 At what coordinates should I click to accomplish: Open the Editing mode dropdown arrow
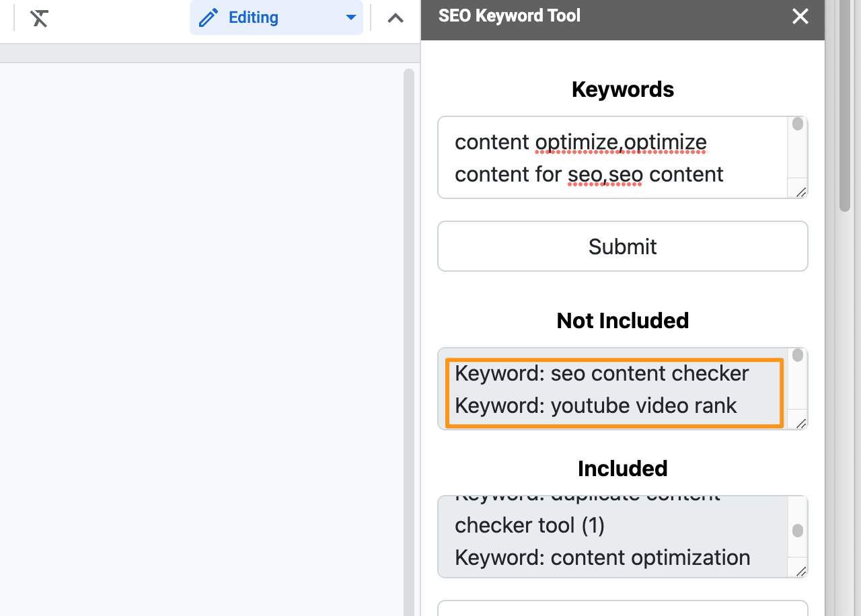[350, 17]
